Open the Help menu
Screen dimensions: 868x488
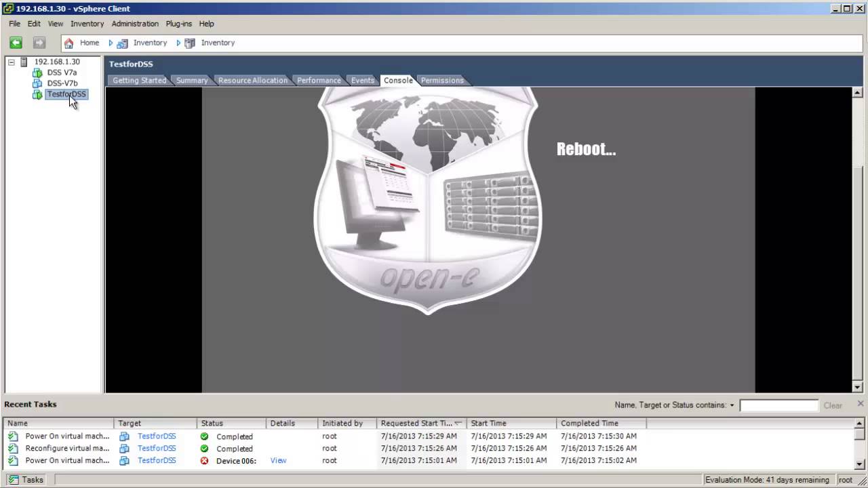[x=207, y=24]
